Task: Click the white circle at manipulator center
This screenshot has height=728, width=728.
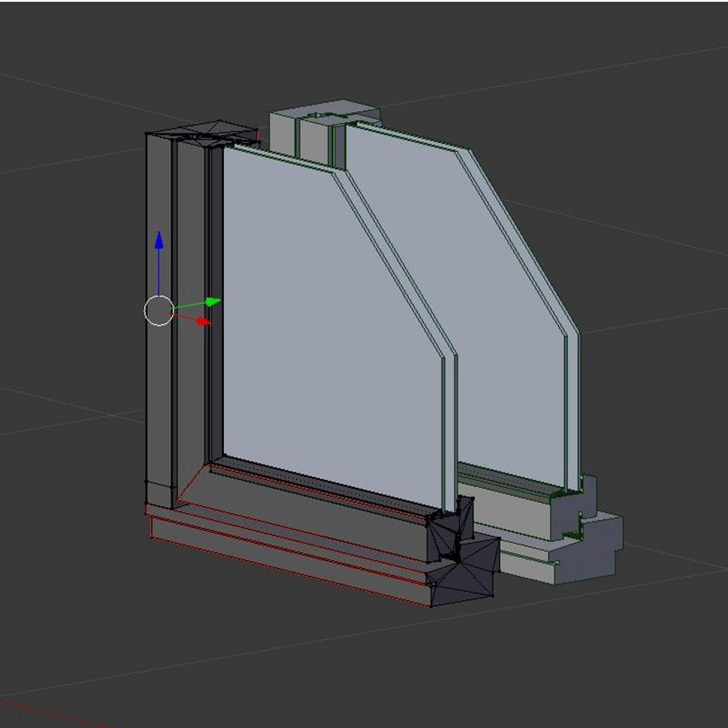Action: pyautogui.click(x=159, y=311)
